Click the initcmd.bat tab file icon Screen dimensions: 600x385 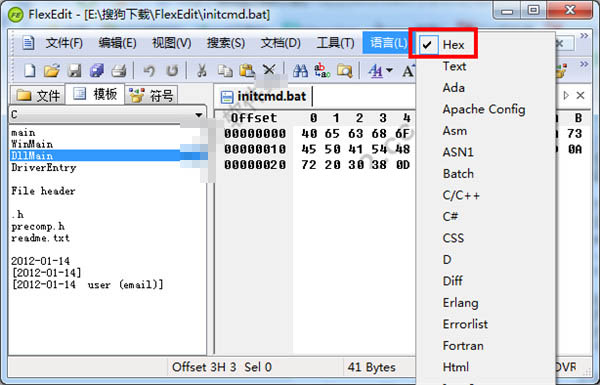pos(227,97)
